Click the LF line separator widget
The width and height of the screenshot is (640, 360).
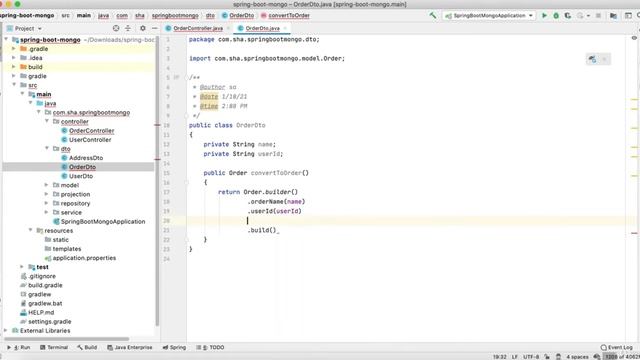(x=515, y=357)
